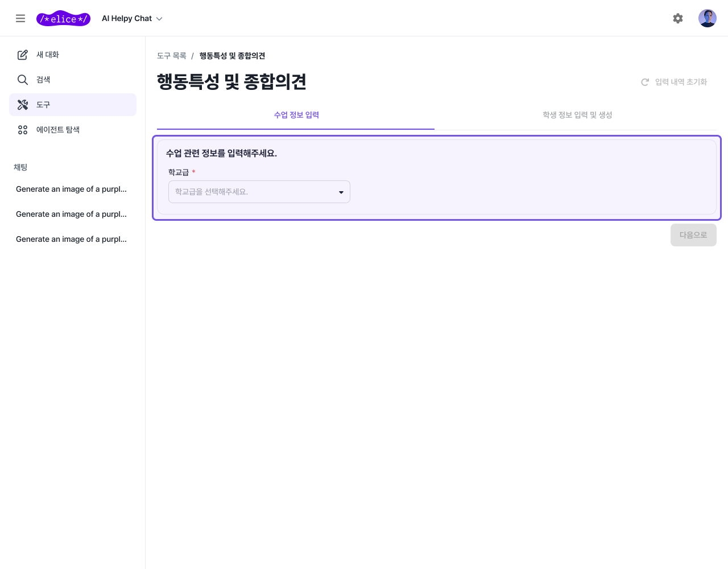Click the new chat pencil icon
Image resolution: width=728 pixels, height=569 pixels.
(x=23, y=55)
